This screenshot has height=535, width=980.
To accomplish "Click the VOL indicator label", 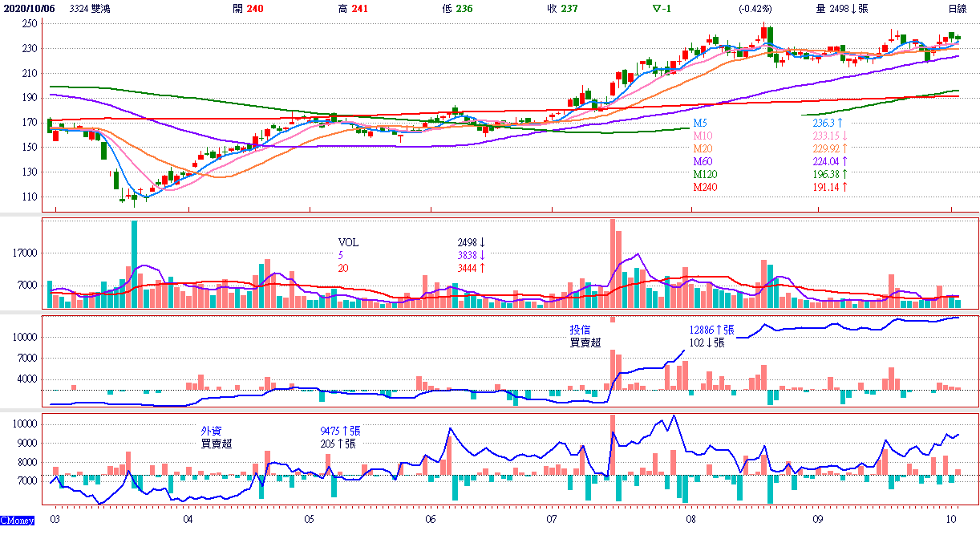I will [349, 242].
